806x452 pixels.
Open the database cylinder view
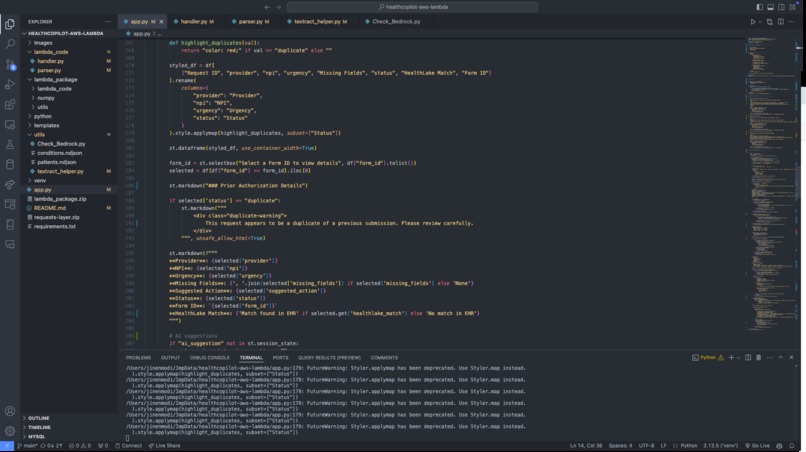coord(10,165)
